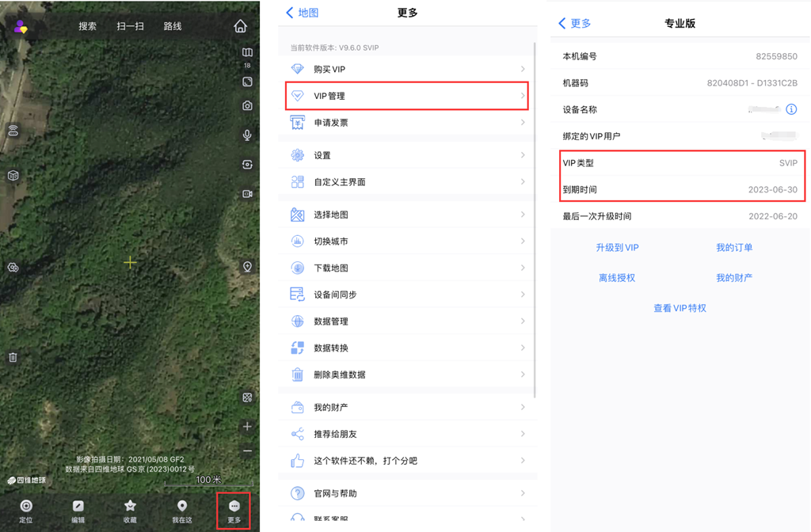Go back to 地图 from 更多

pyautogui.click(x=302, y=13)
